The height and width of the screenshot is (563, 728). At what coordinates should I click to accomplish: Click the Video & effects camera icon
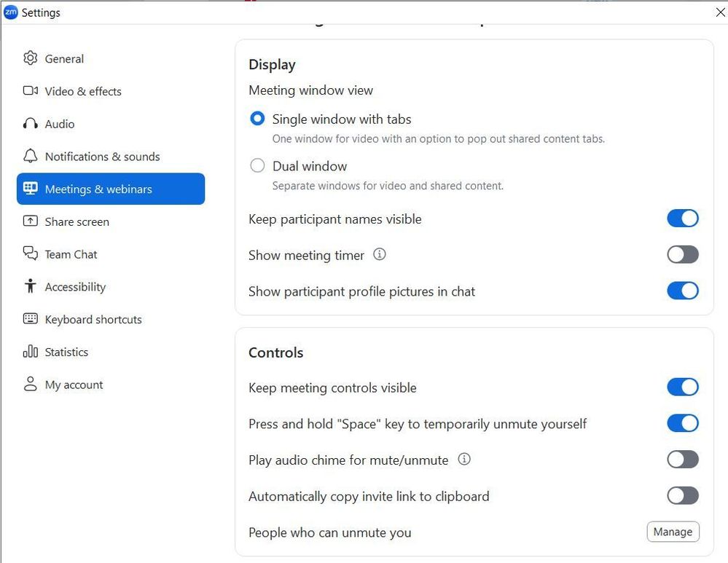(30, 91)
